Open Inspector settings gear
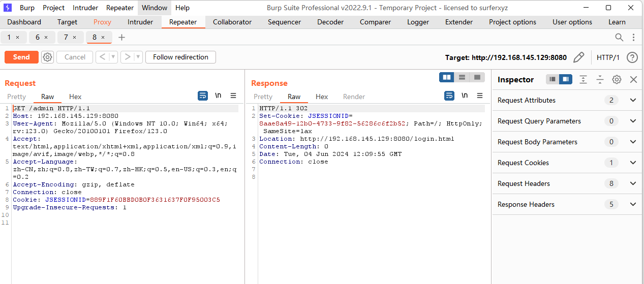 coord(617,79)
